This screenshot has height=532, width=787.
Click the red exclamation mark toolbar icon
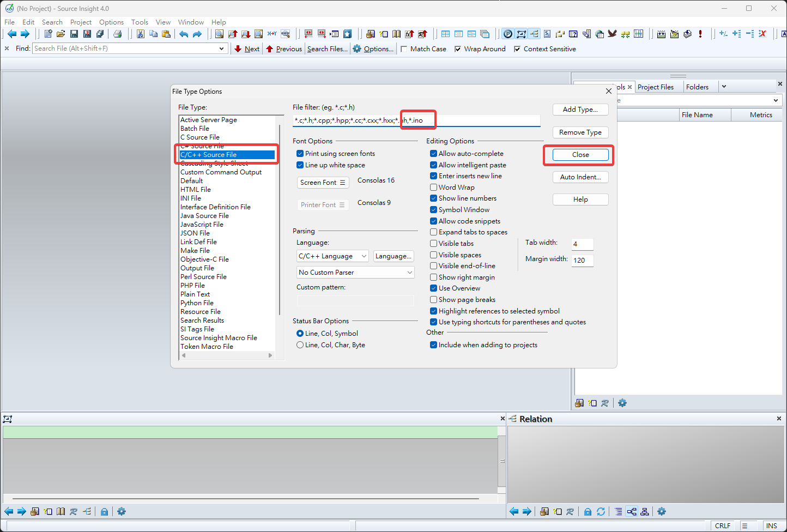coord(700,34)
